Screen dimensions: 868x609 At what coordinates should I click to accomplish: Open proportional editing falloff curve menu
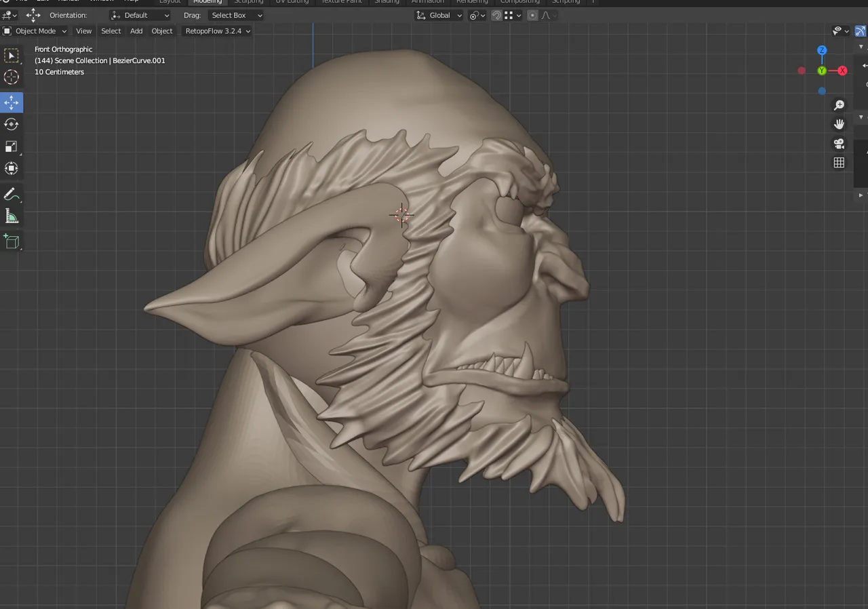point(548,15)
